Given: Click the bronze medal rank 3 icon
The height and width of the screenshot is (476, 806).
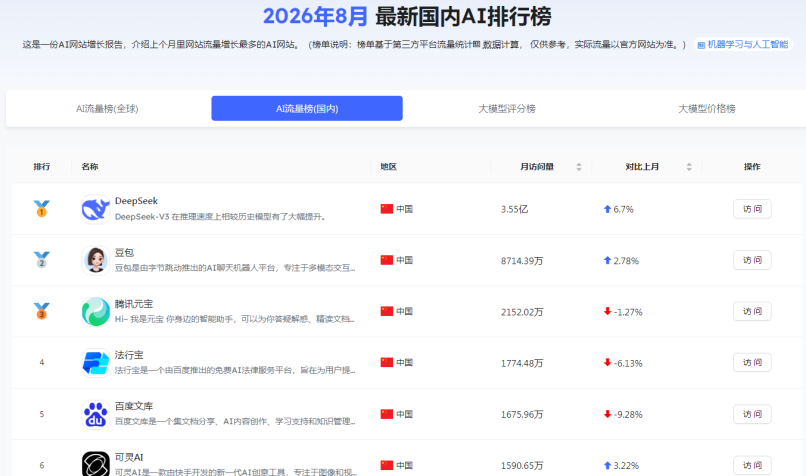Looking at the screenshot, I should pyautogui.click(x=42, y=311).
